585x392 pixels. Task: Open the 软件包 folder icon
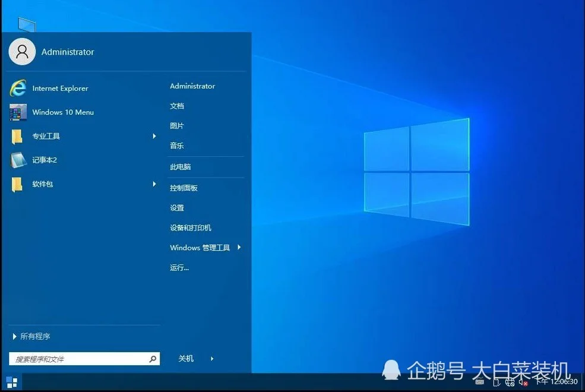[x=17, y=184]
